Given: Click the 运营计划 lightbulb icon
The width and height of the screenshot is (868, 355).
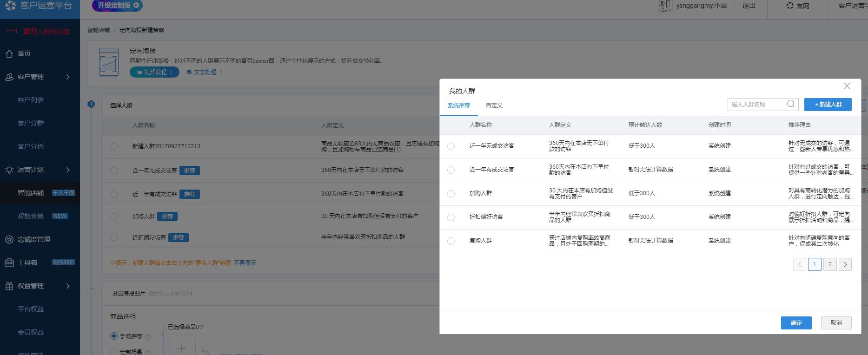Looking at the screenshot, I should coord(9,170).
